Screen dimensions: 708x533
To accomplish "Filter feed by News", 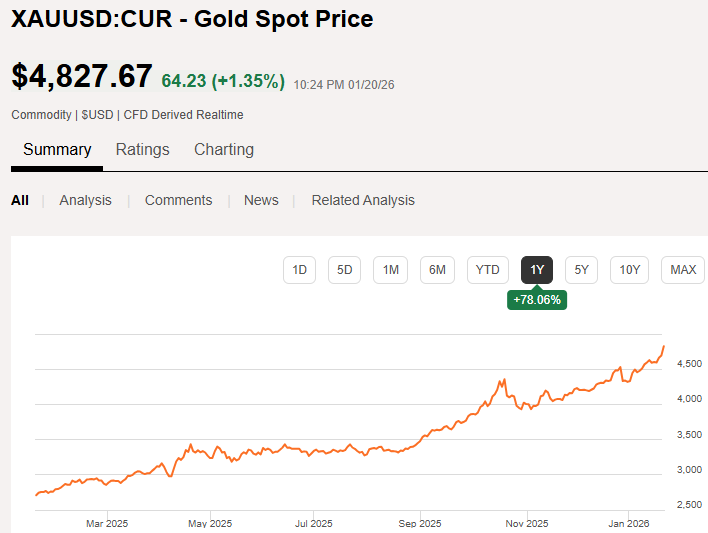I will 261,200.
